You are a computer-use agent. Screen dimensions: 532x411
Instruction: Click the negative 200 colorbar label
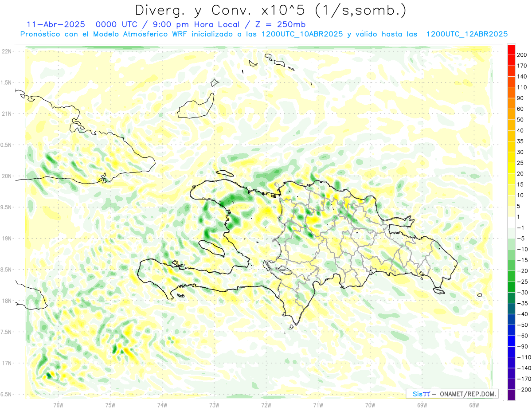524,390
